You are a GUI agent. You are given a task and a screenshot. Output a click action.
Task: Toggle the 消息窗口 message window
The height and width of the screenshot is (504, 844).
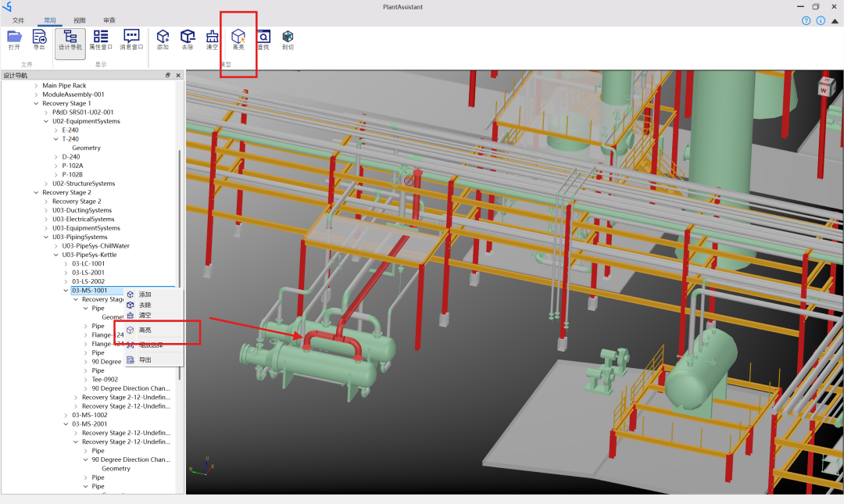(x=131, y=39)
